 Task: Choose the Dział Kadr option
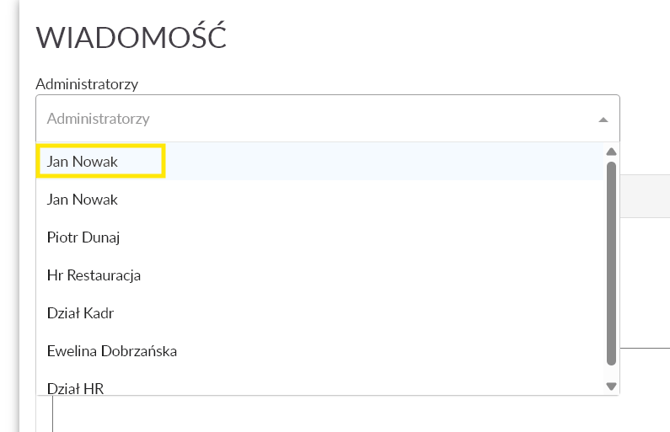[80, 313]
